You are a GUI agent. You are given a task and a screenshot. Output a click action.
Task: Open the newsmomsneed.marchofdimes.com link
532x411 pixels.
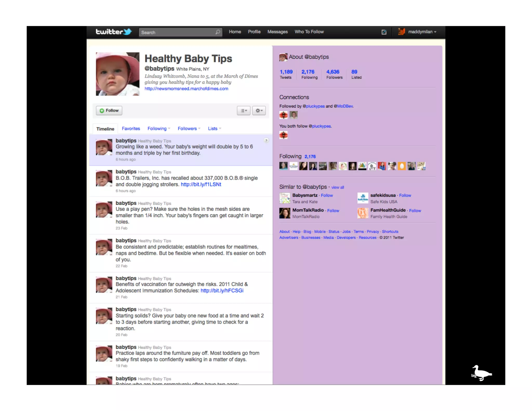click(x=186, y=89)
